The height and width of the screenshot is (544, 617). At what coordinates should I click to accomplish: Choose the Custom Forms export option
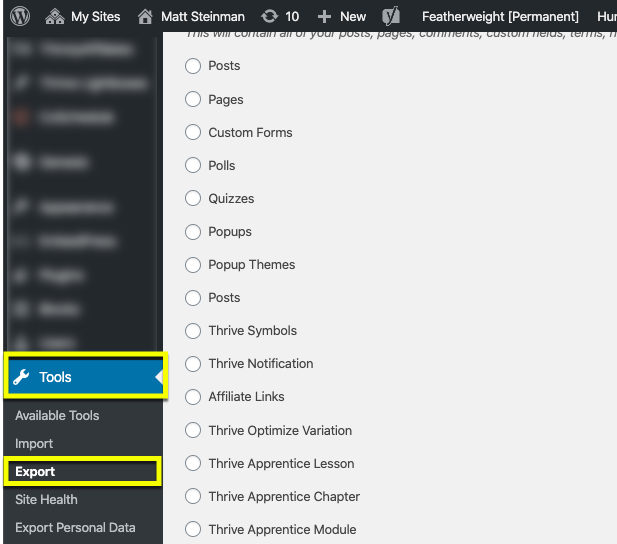pyautogui.click(x=193, y=132)
